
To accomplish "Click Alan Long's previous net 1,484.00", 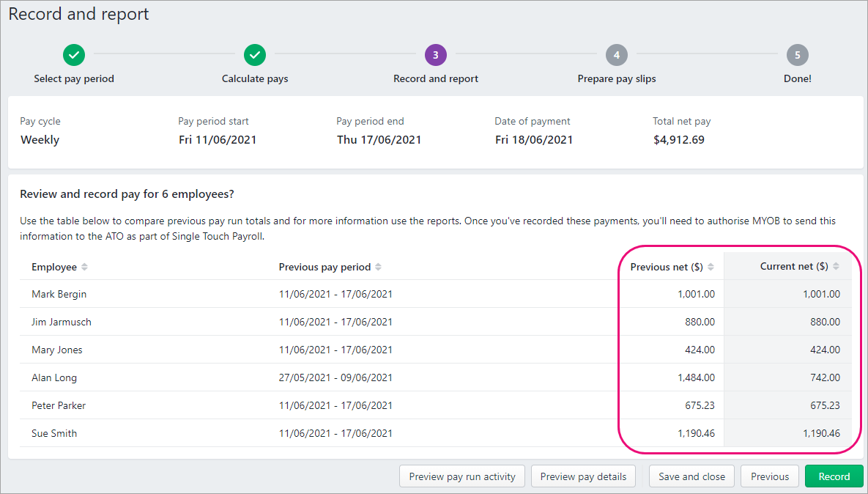I will tap(696, 377).
